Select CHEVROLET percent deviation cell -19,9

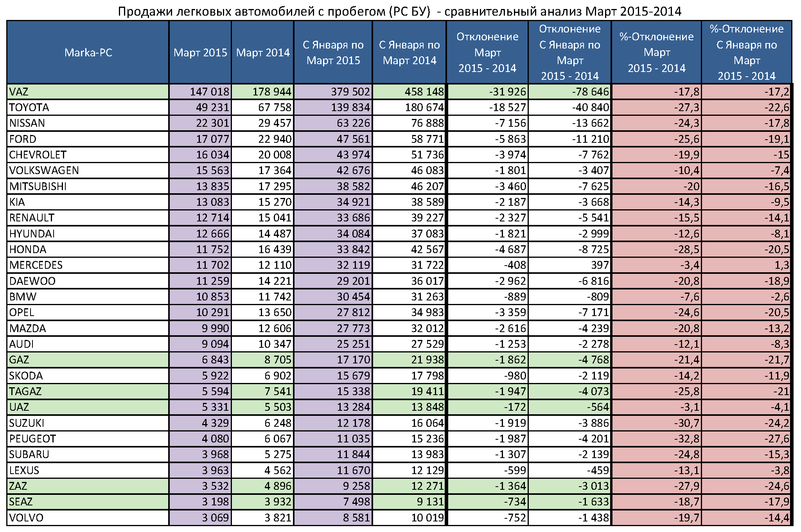point(686,155)
